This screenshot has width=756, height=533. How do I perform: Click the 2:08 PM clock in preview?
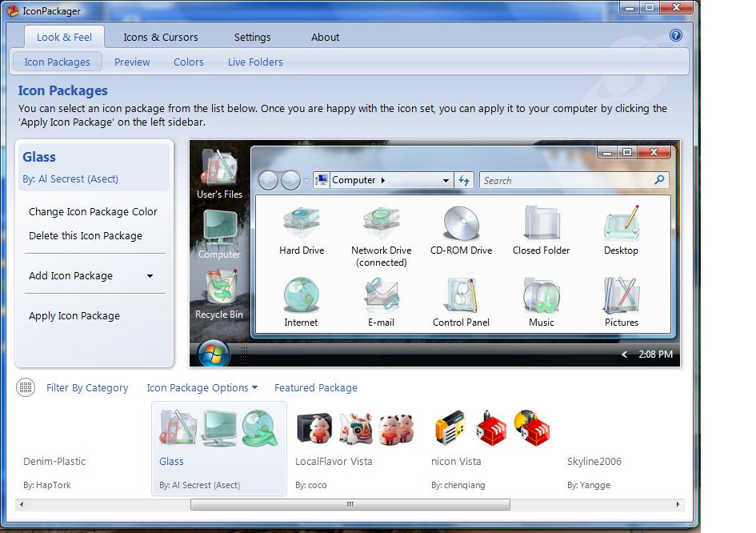(656, 355)
